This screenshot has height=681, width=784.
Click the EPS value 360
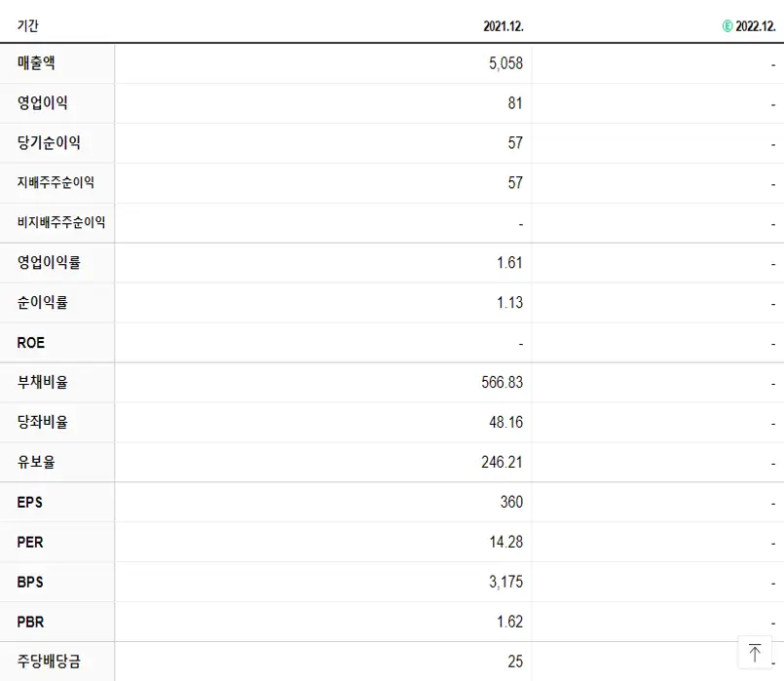(511, 502)
